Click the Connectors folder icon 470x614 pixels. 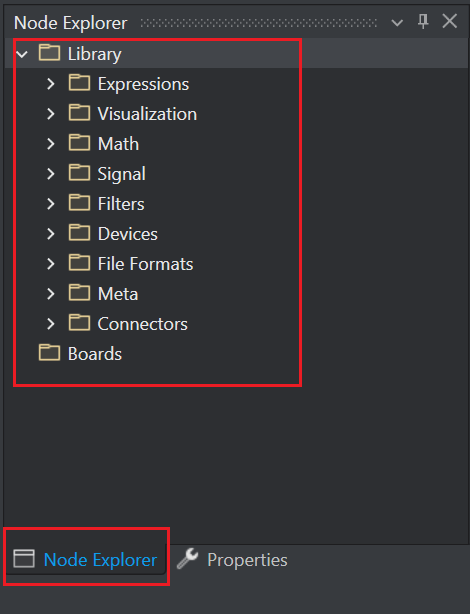(x=80, y=323)
